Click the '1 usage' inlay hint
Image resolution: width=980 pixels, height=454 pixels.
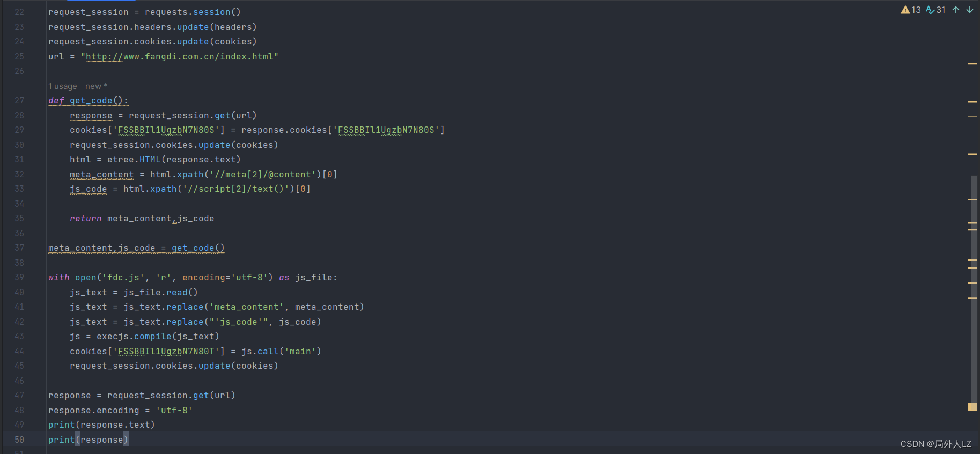click(62, 86)
